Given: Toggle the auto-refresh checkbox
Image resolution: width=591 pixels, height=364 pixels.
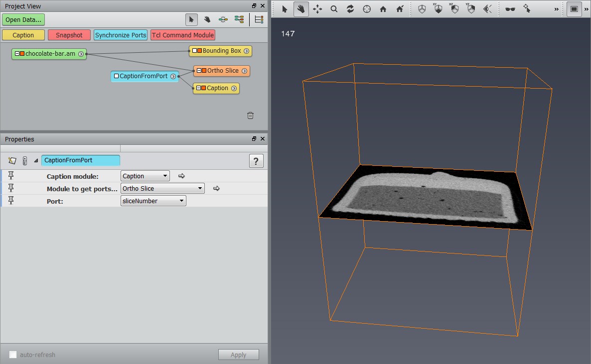Looking at the screenshot, I should pos(13,354).
